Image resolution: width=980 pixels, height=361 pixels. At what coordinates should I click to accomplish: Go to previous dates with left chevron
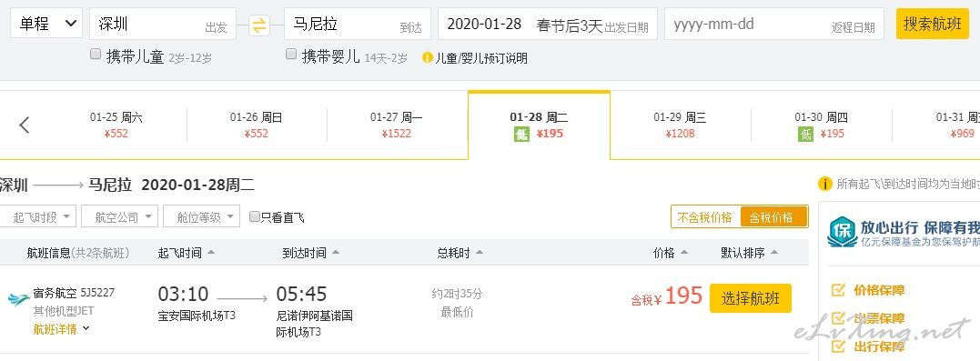[25, 125]
